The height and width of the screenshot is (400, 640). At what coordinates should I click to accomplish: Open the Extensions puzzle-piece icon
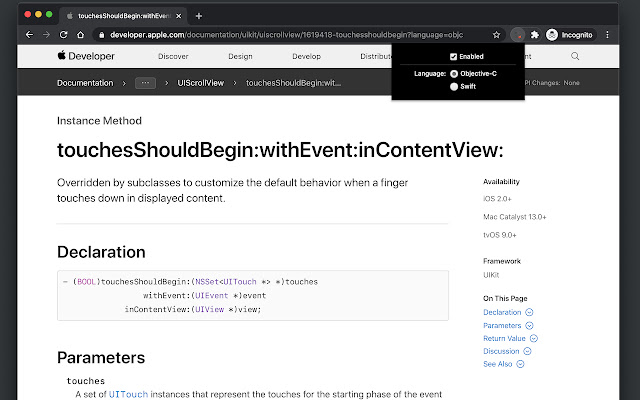click(x=535, y=35)
